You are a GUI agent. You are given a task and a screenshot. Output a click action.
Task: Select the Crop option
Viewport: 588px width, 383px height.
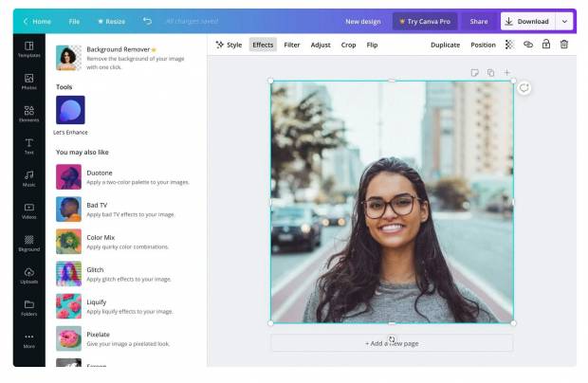[x=348, y=45]
